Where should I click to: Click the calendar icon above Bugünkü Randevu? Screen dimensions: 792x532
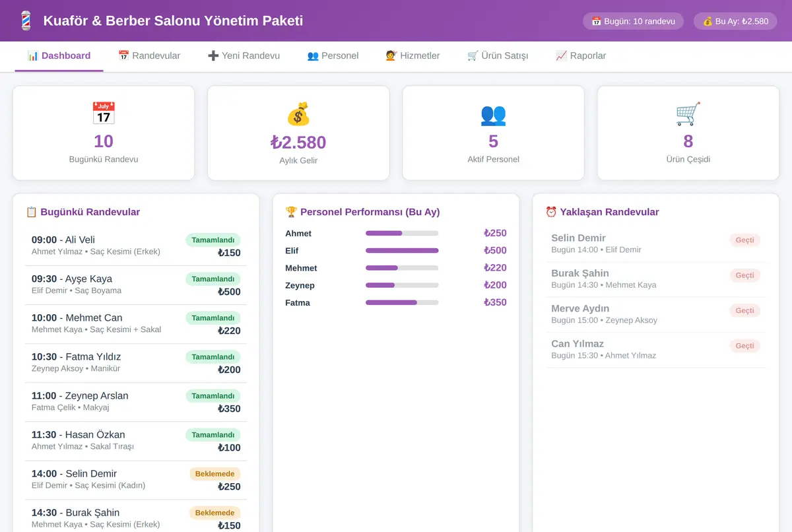pos(104,114)
